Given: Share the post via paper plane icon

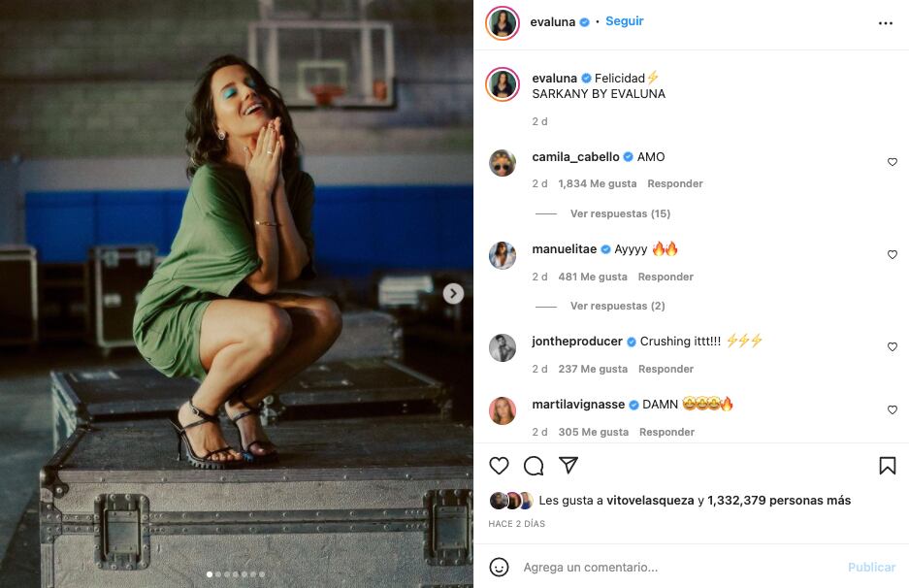Looking at the screenshot, I should (x=568, y=466).
